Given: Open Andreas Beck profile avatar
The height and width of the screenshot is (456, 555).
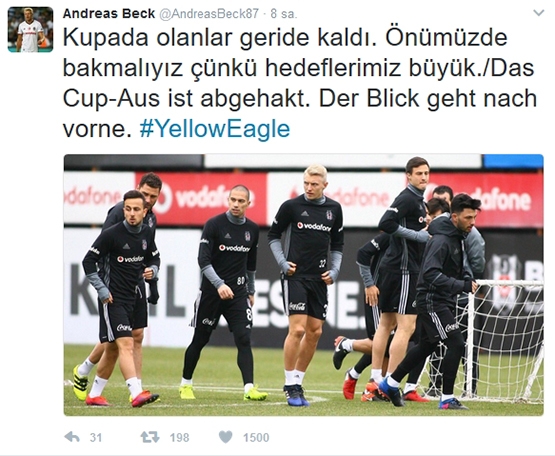Looking at the screenshot, I should (30, 29).
